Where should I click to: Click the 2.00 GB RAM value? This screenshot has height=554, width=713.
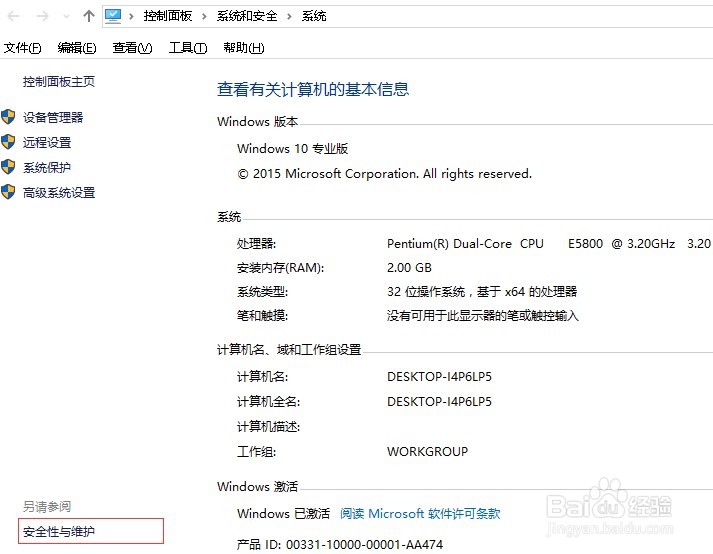pos(409,267)
